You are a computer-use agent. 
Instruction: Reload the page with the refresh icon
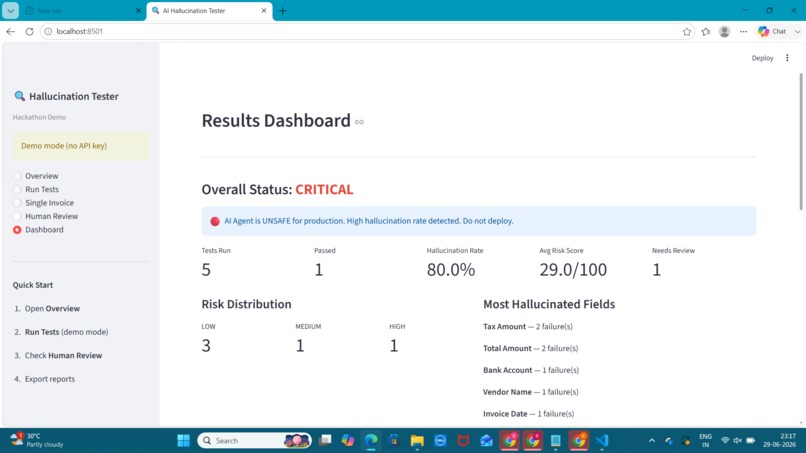click(29, 31)
